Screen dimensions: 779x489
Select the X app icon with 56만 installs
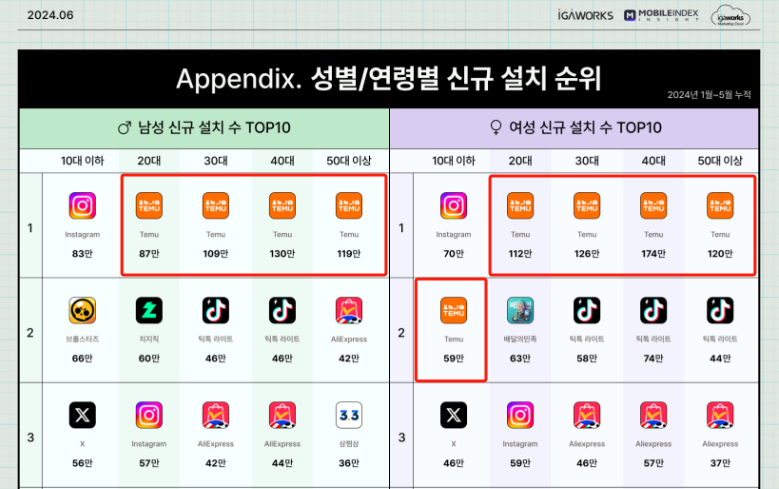point(82,415)
